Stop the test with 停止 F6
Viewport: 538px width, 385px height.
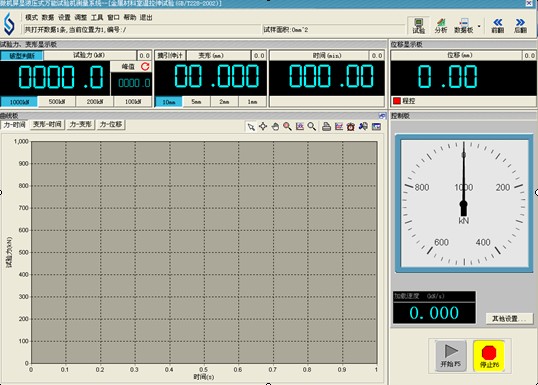[x=489, y=356]
